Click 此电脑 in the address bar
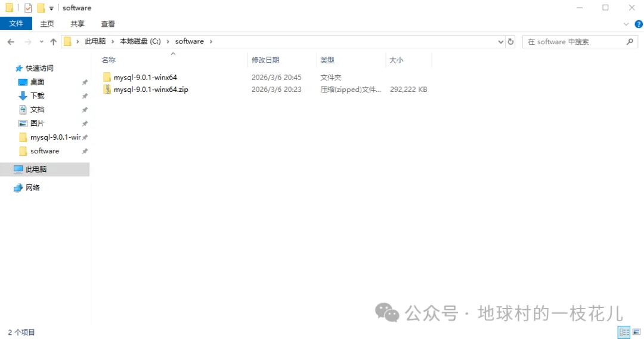Viewport: 644px width, 339px height. coord(95,41)
